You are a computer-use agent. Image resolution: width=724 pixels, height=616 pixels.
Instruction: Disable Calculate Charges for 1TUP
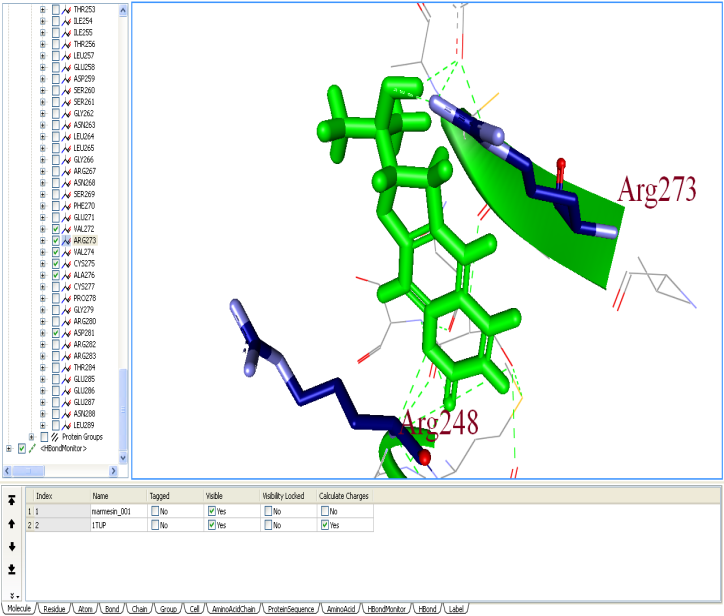(x=323, y=525)
